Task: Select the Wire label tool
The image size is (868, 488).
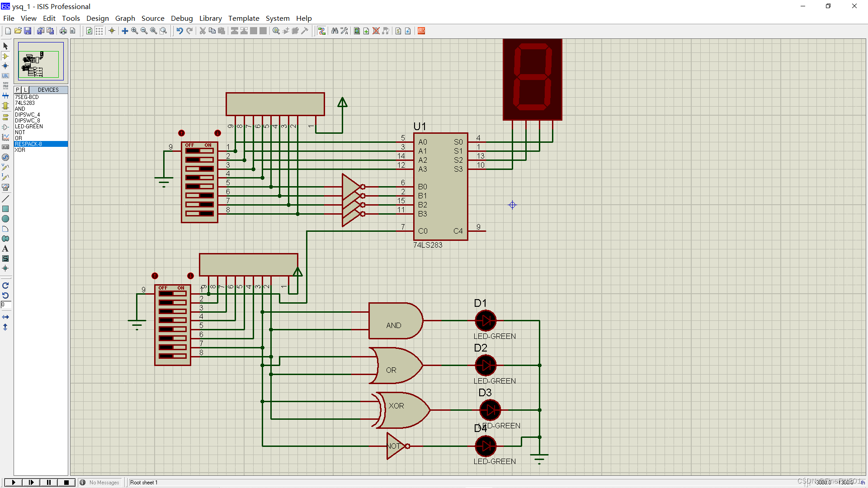Action: point(5,76)
